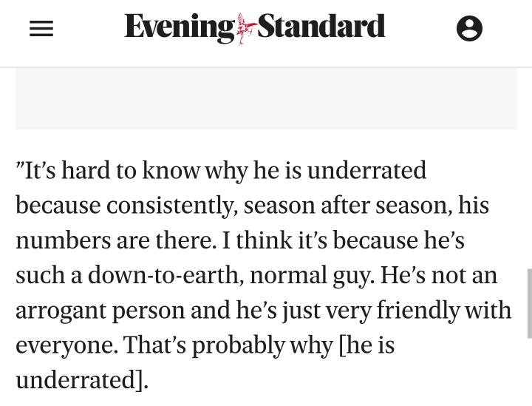Click the sentence start "That's probably why"
This screenshot has height=406, width=532.
pos(228,345)
